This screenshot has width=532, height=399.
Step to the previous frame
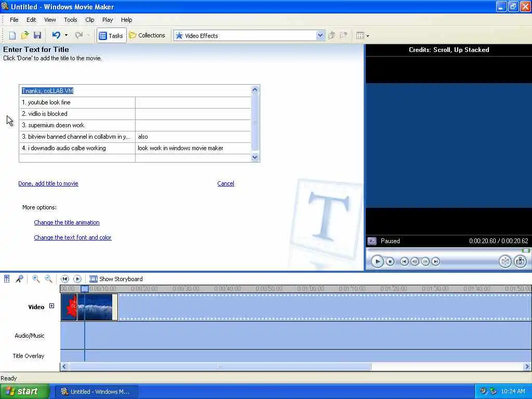coord(415,262)
